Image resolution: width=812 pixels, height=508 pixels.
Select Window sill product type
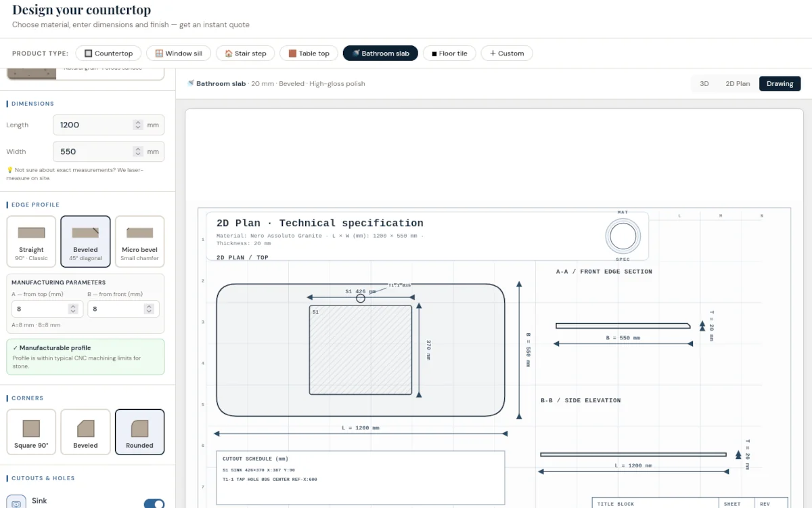[179, 54]
